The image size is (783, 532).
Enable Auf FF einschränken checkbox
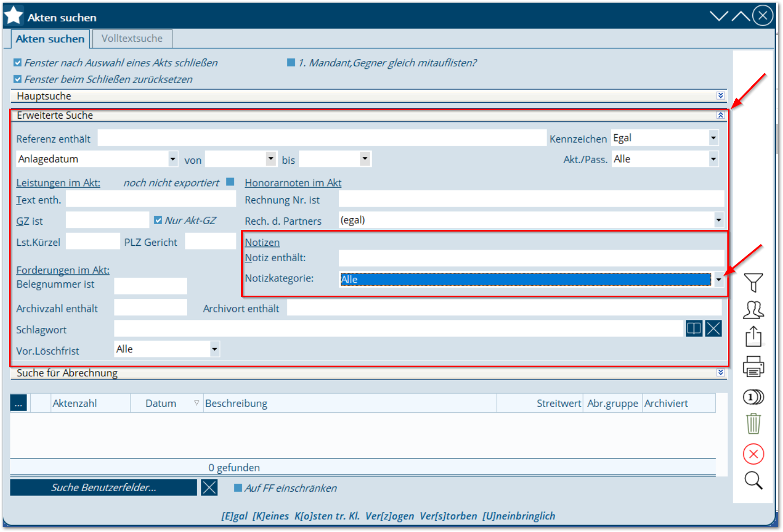coord(238,488)
